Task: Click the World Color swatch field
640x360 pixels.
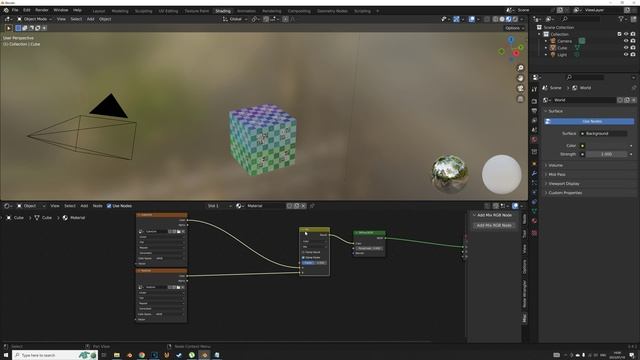Action: (606, 146)
